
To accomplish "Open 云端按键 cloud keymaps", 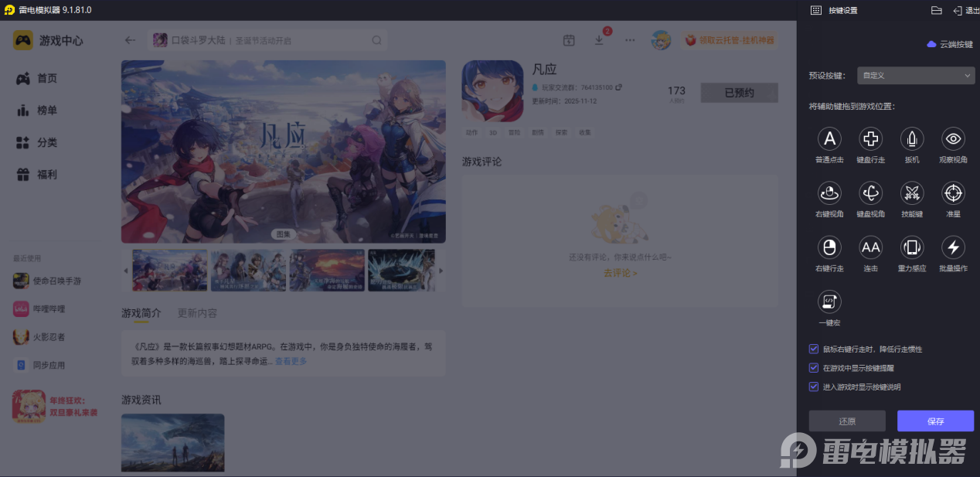I will point(950,44).
